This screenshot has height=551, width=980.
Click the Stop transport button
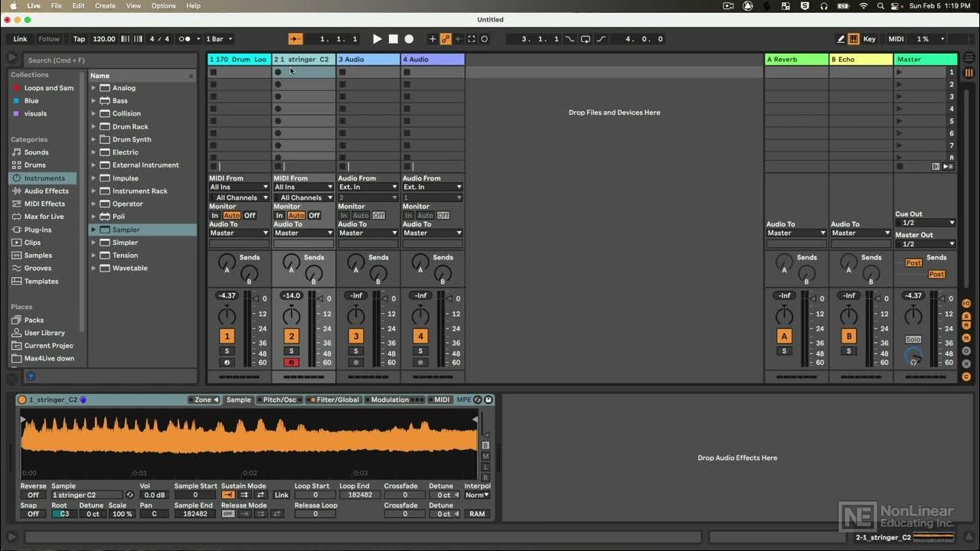point(393,39)
